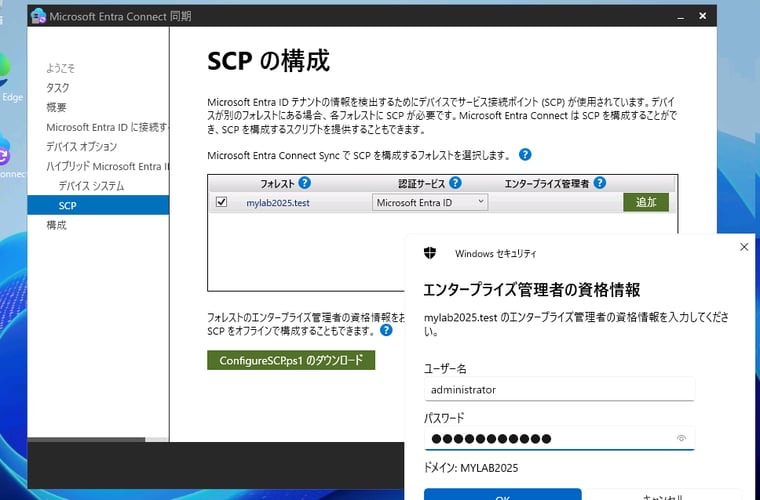This screenshot has height=500, width=760.
Task: Reveal password with the eye icon
Action: point(681,438)
